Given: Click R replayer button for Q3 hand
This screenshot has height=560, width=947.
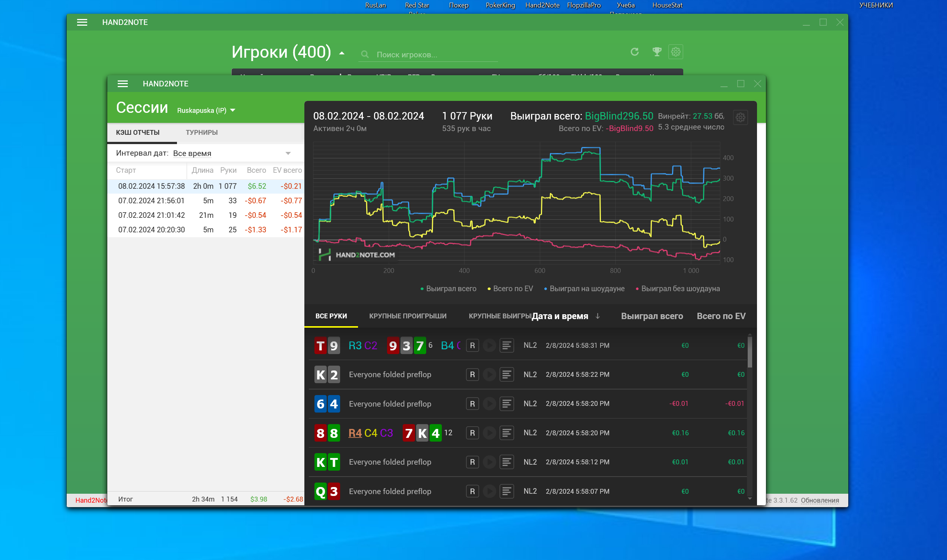Looking at the screenshot, I should pos(472,491).
